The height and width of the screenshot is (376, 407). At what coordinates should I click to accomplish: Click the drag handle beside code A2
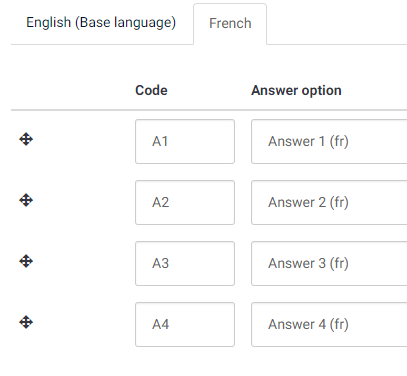pyautogui.click(x=26, y=200)
